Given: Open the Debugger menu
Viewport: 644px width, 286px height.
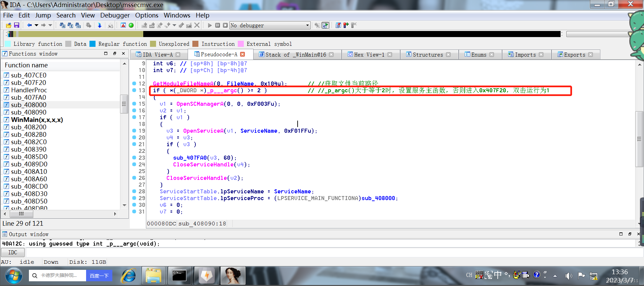Looking at the screenshot, I should pos(115,15).
